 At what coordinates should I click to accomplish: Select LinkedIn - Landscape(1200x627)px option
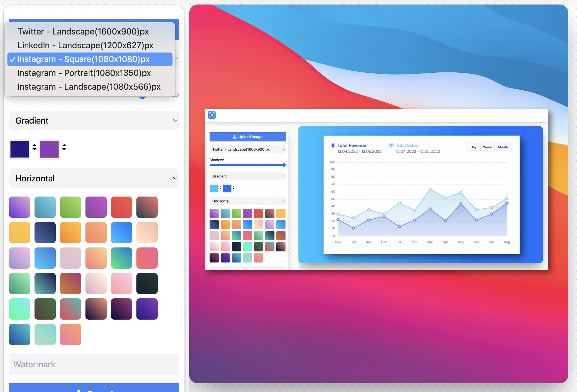click(x=90, y=45)
